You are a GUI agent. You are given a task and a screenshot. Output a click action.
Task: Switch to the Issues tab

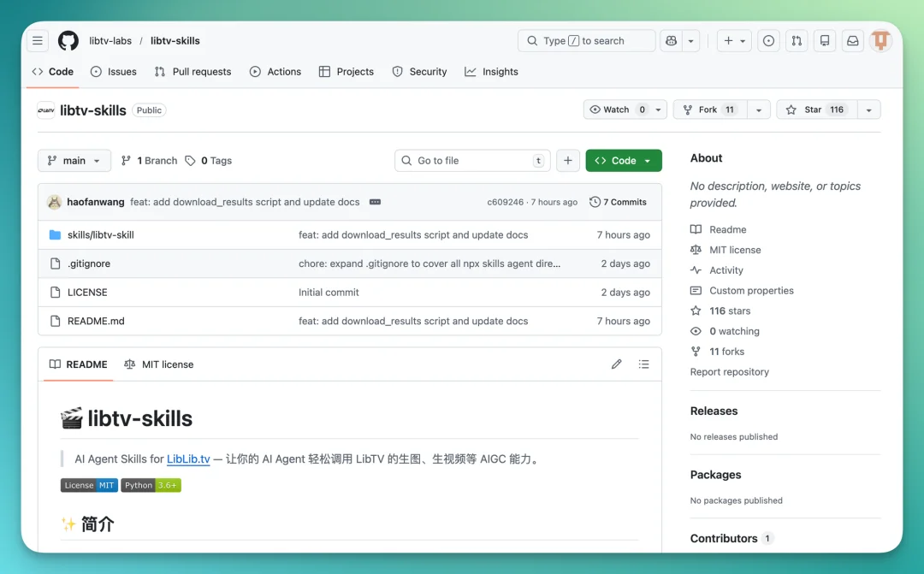[114, 72]
